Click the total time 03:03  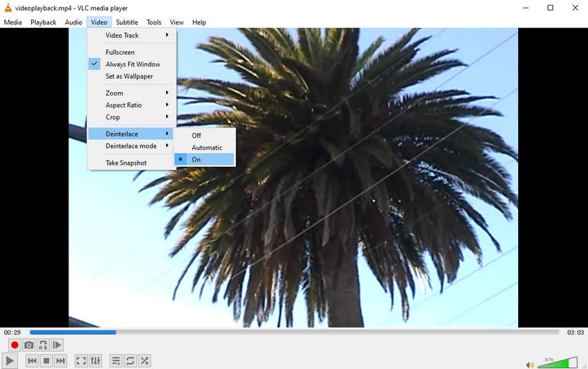(576, 332)
